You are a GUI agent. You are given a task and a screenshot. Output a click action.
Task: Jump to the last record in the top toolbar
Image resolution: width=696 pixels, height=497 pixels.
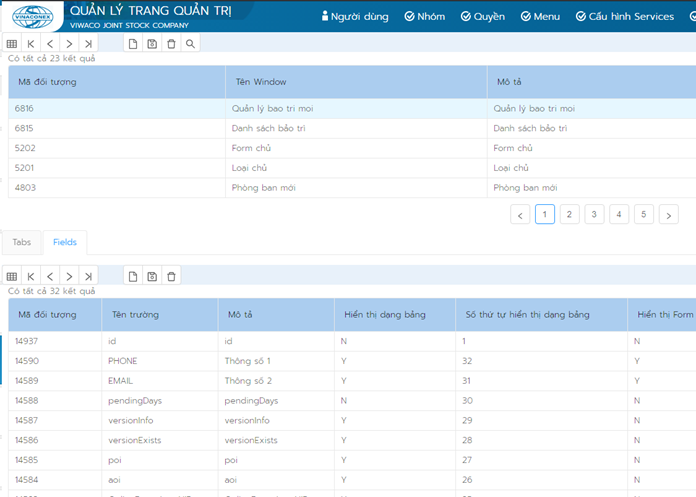88,44
